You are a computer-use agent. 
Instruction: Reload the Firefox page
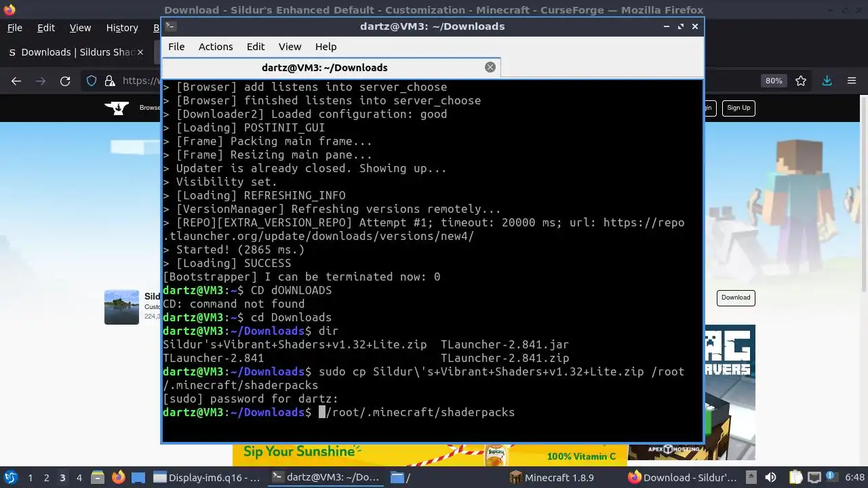click(x=65, y=81)
